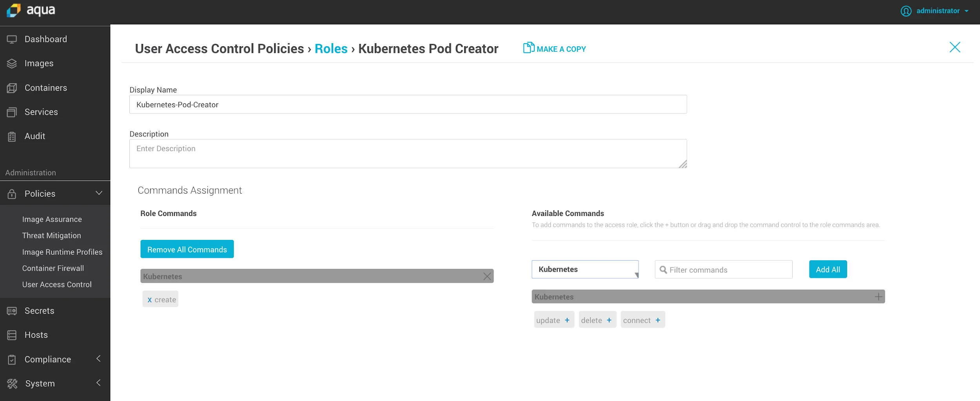Open the Hosts section
Viewport: 980px width, 401px height.
point(36,334)
